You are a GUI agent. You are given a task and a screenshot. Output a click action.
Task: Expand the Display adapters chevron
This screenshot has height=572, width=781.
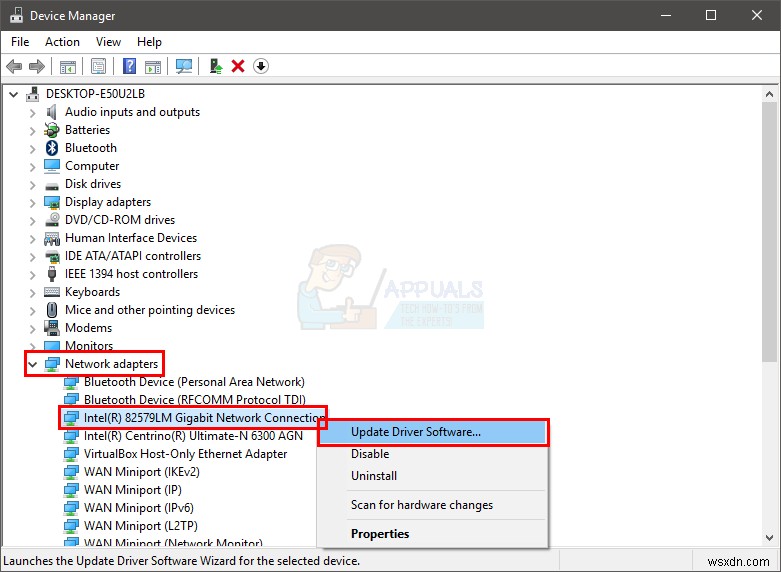point(32,202)
